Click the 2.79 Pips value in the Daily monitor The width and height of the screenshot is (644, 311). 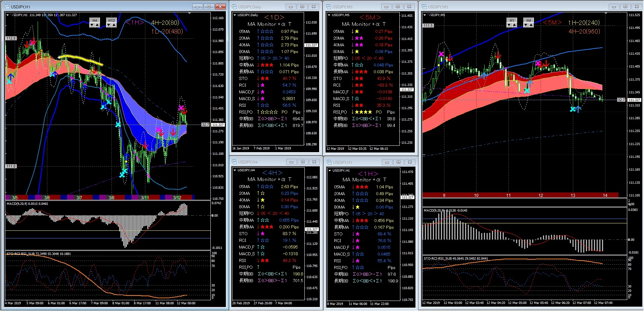[290, 38]
